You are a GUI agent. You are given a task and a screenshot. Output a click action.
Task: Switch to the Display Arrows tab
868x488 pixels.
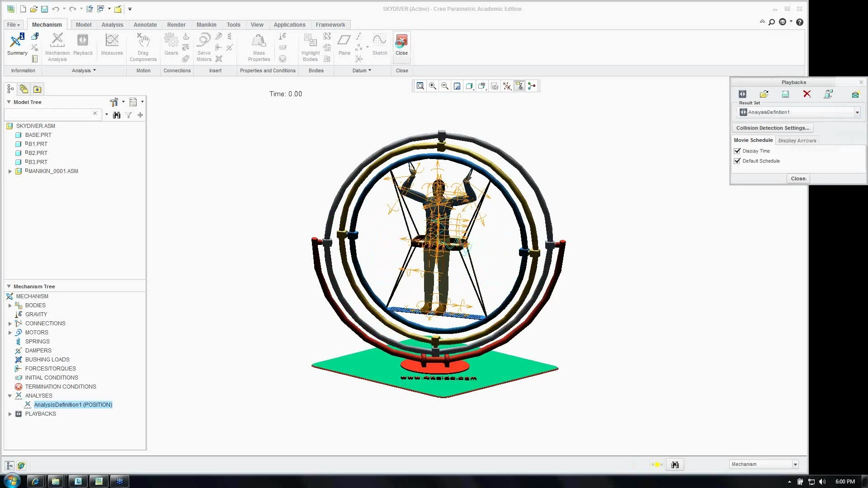click(797, 141)
